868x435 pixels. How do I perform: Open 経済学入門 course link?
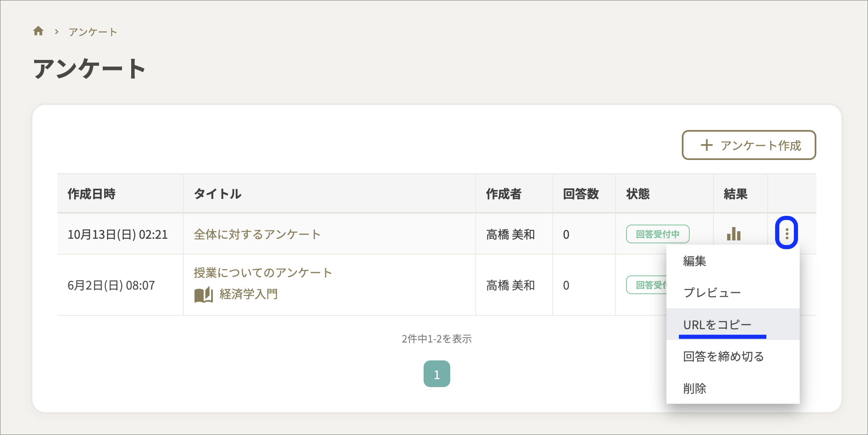pyautogui.click(x=248, y=294)
